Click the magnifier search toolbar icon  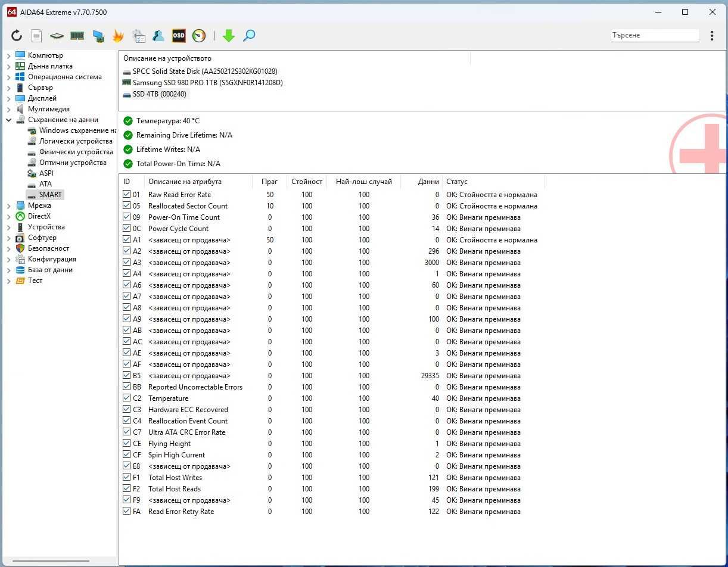249,36
